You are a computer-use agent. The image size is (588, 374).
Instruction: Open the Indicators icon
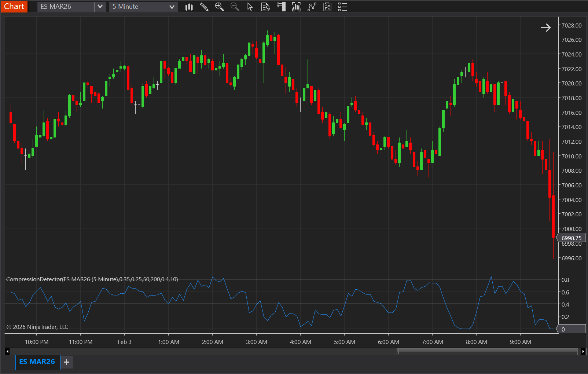[x=296, y=7]
